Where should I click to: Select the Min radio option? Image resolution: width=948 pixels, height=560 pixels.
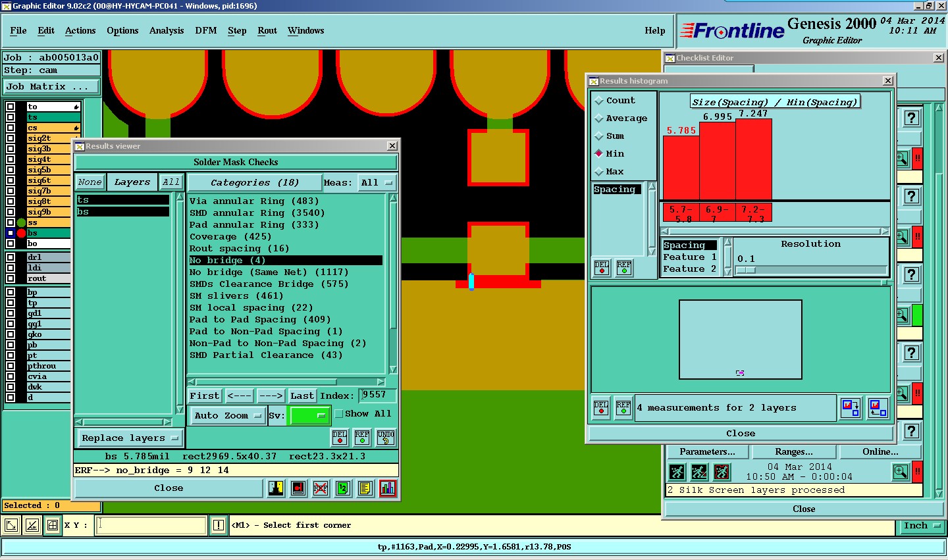click(x=599, y=154)
